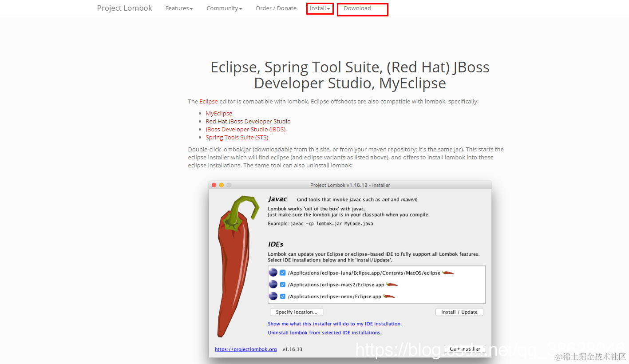Click the Specify location... button
This screenshot has height=364, width=629.
tap(297, 312)
